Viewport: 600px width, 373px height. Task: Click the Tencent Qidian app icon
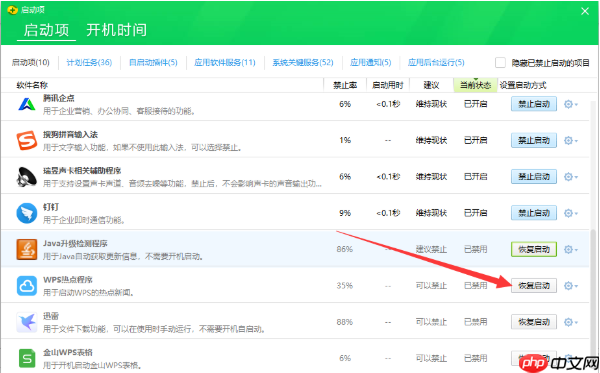point(27,104)
